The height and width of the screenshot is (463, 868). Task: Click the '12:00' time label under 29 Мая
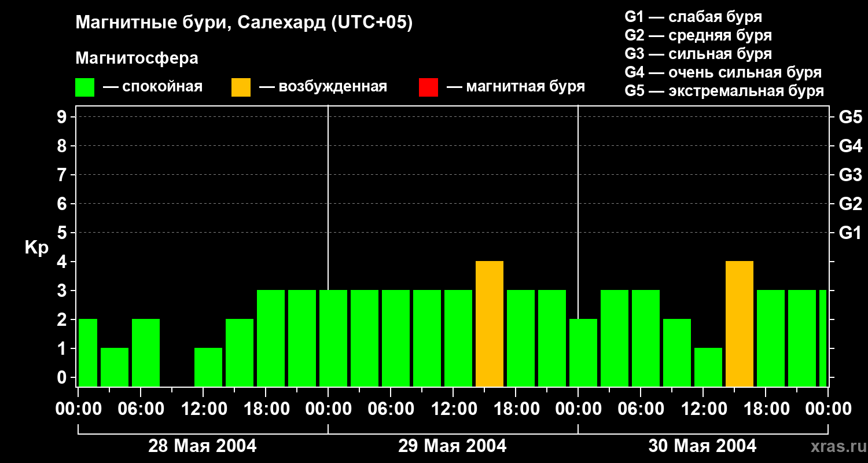454,409
